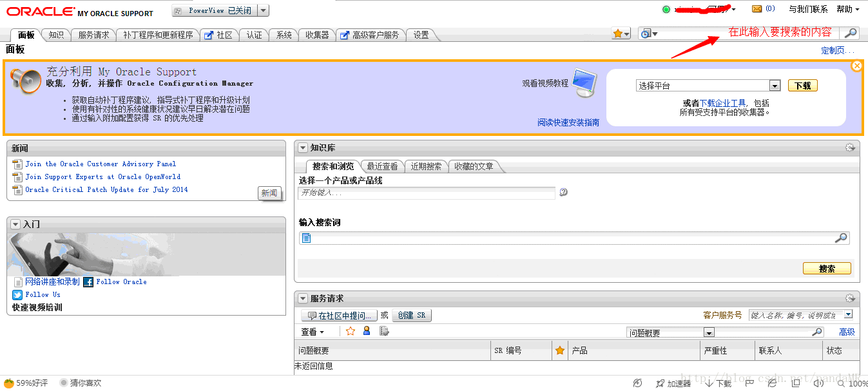Open the Customize Page link
The height and width of the screenshot is (391, 868).
[838, 51]
